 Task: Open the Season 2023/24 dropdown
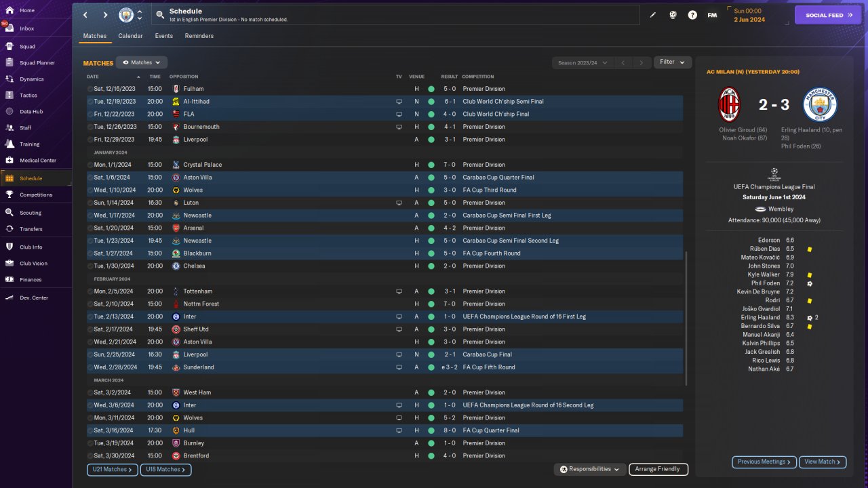coord(582,63)
